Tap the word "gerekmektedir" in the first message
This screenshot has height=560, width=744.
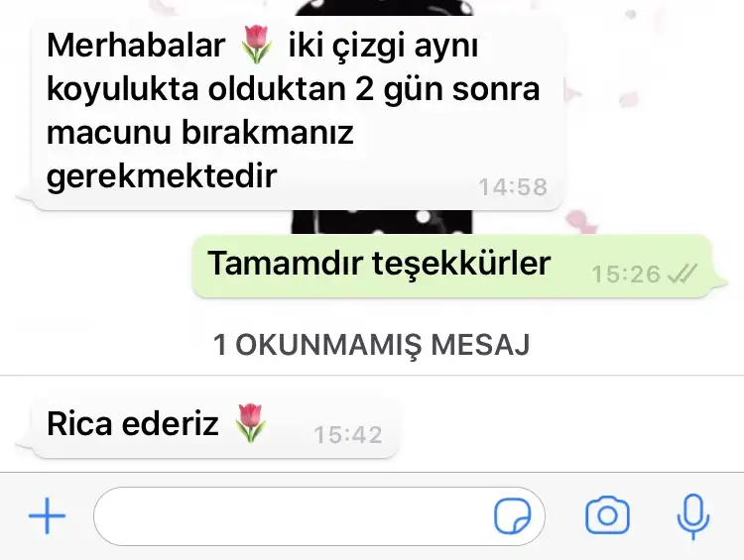coord(162,176)
